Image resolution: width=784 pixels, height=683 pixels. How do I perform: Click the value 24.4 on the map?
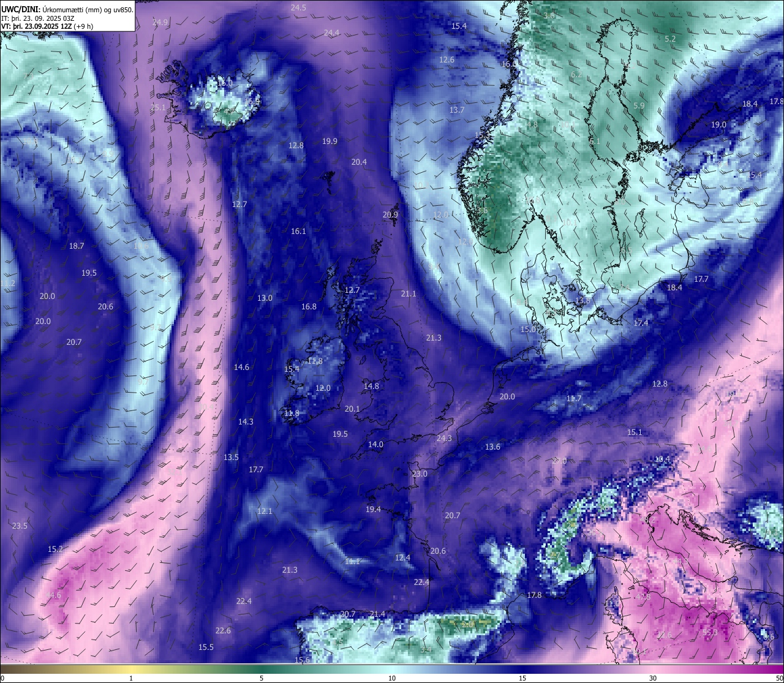point(331,32)
